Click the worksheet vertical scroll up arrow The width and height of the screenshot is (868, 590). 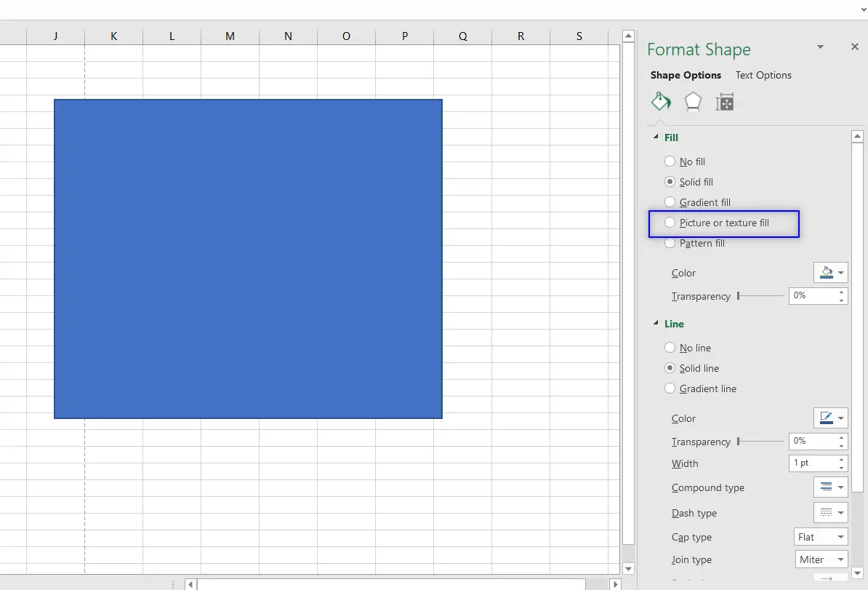pyautogui.click(x=628, y=36)
